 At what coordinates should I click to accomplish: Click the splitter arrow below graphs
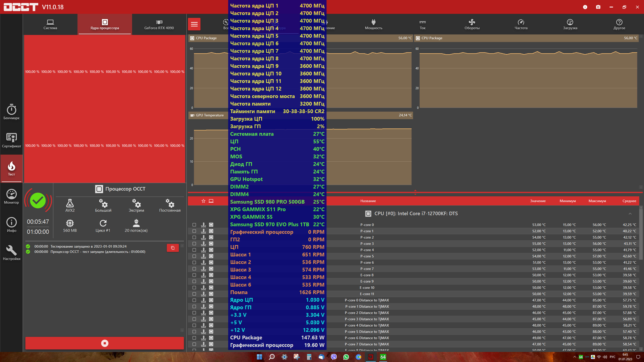[x=415, y=192]
